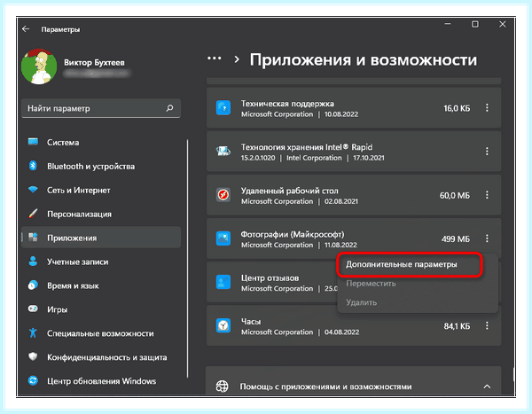Click the Intel Rapid storage app icon
Screen dimensions: 532x414
pyautogui.click(x=223, y=152)
